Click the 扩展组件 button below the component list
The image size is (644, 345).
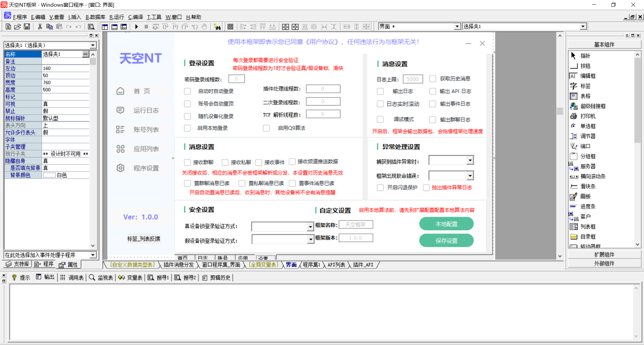(x=604, y=255)
